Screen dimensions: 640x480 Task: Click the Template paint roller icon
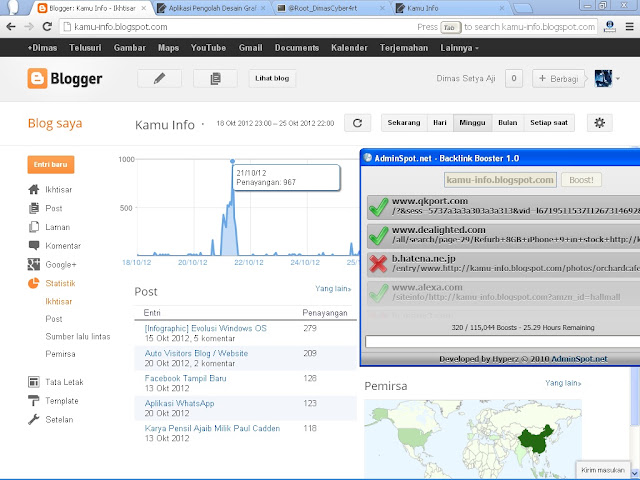[34, 400]
